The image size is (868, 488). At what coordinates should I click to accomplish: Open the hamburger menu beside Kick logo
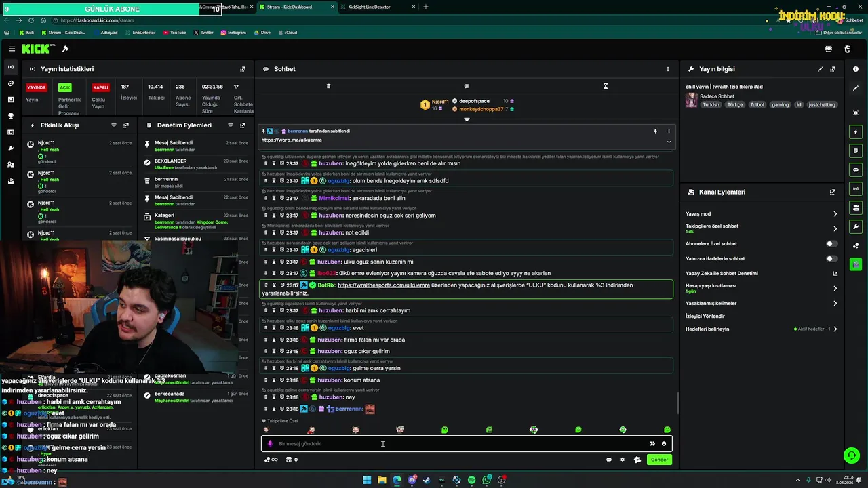[x=12, y=49]
